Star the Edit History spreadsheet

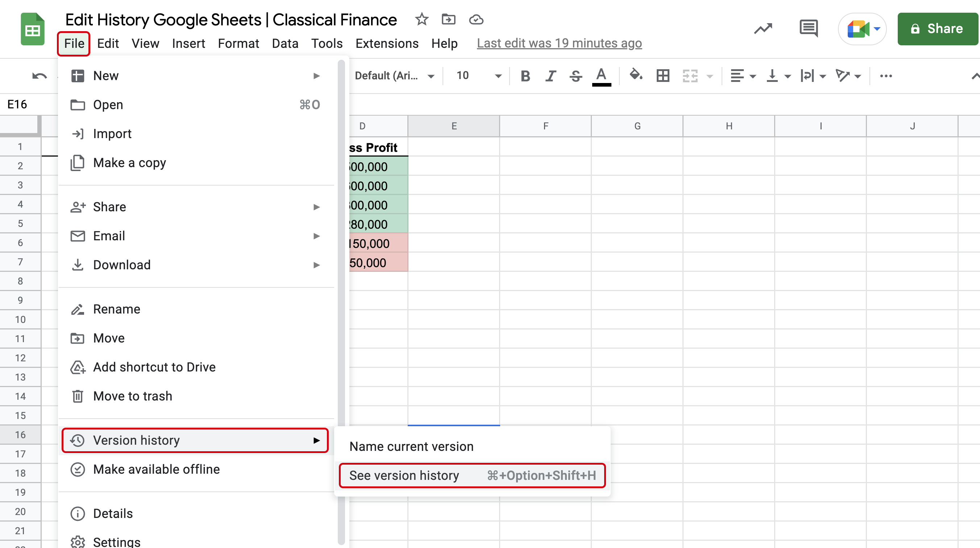click(422, 20)
